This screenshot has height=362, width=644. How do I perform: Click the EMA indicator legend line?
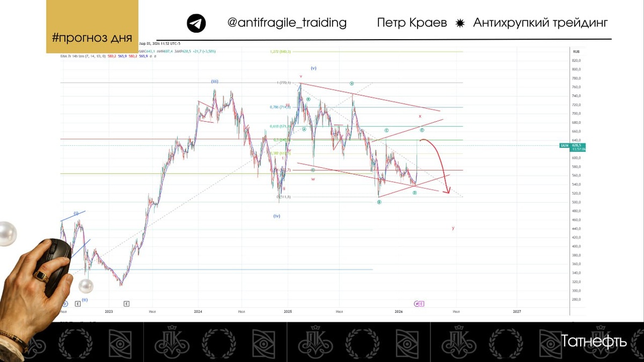coord(108,56)
